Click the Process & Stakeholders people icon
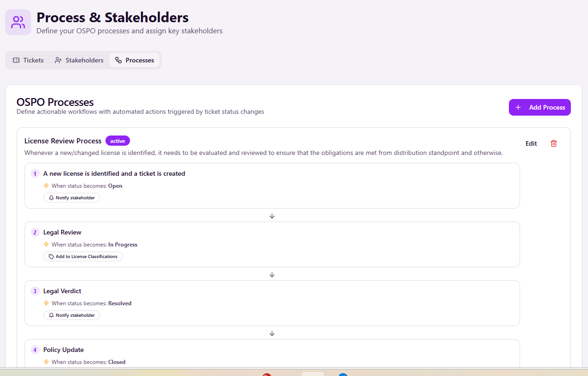The image size is (588, 376). pos(18,22)
